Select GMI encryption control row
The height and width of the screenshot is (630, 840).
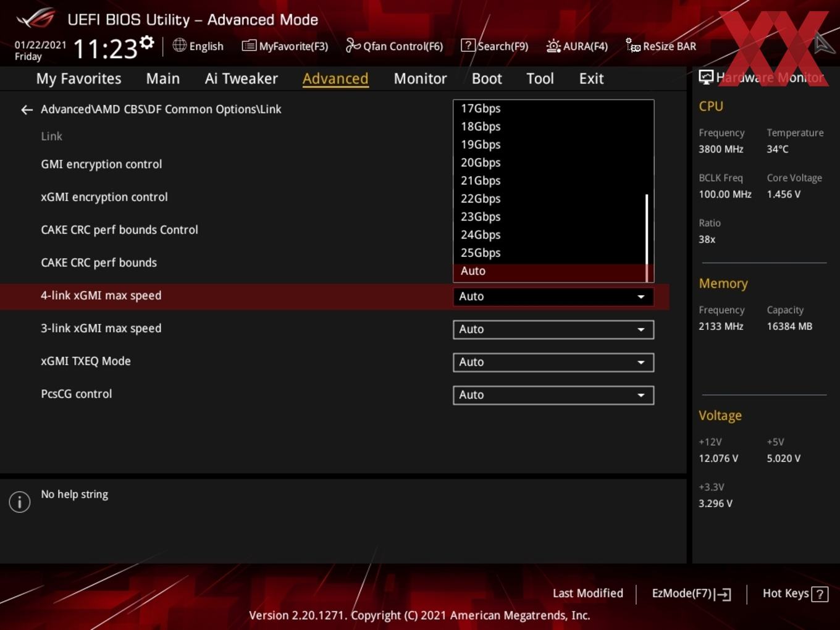pyautogui.click(x=101, y=164)
